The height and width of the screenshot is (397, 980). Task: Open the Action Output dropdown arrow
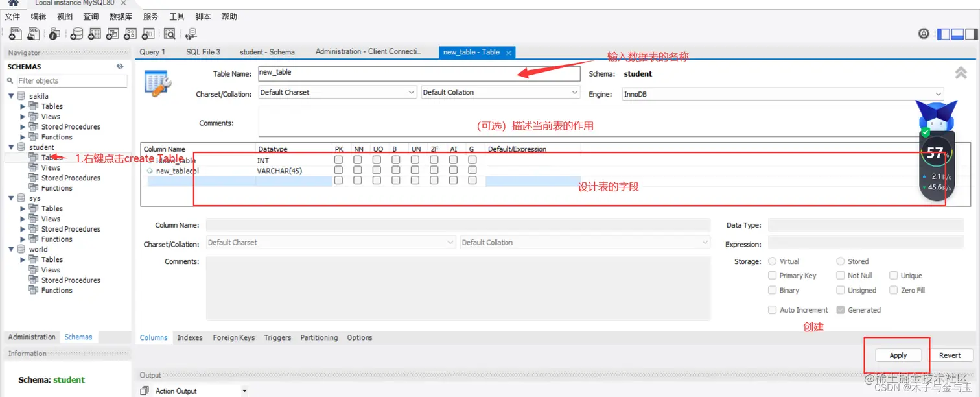pos(244,391)
